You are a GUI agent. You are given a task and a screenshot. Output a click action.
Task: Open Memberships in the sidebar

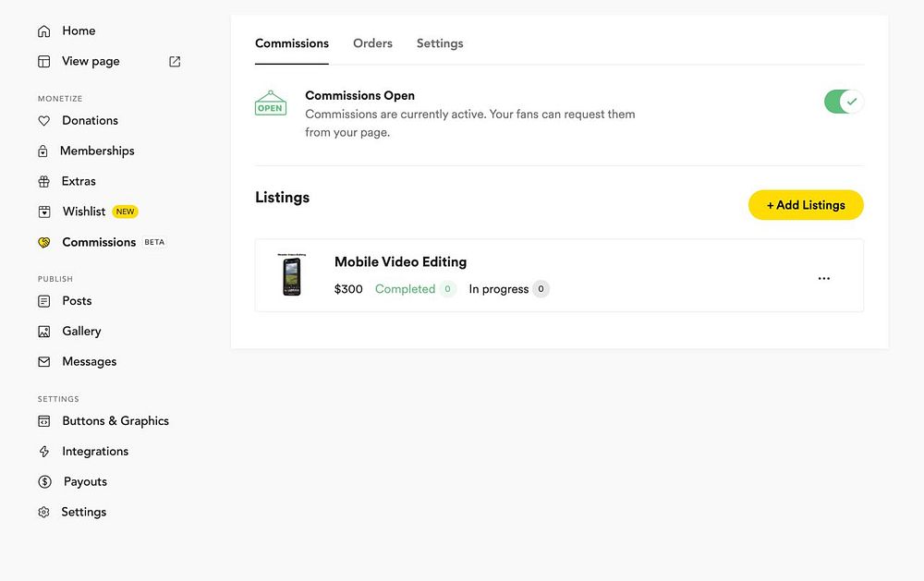[97, 151]
